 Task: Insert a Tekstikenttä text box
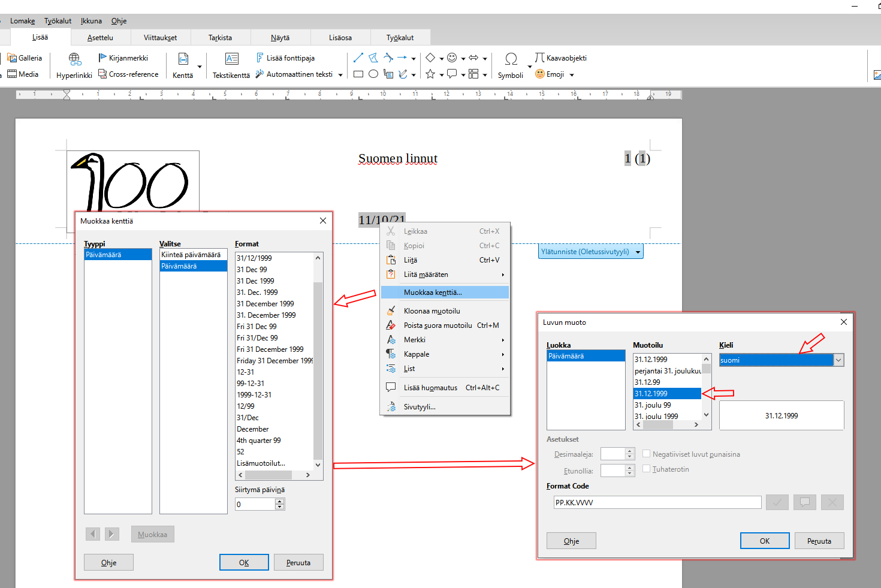click(x=231, y=66)
